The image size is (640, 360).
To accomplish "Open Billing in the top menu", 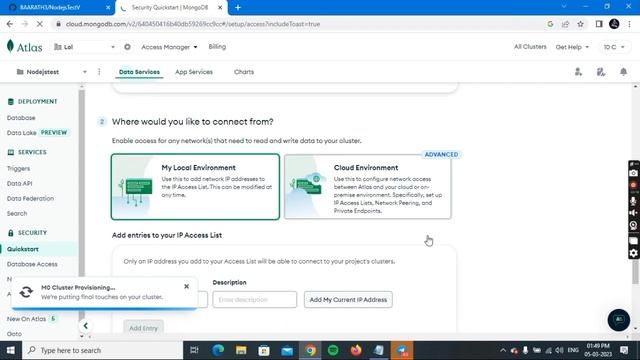I will coord(217,47).
